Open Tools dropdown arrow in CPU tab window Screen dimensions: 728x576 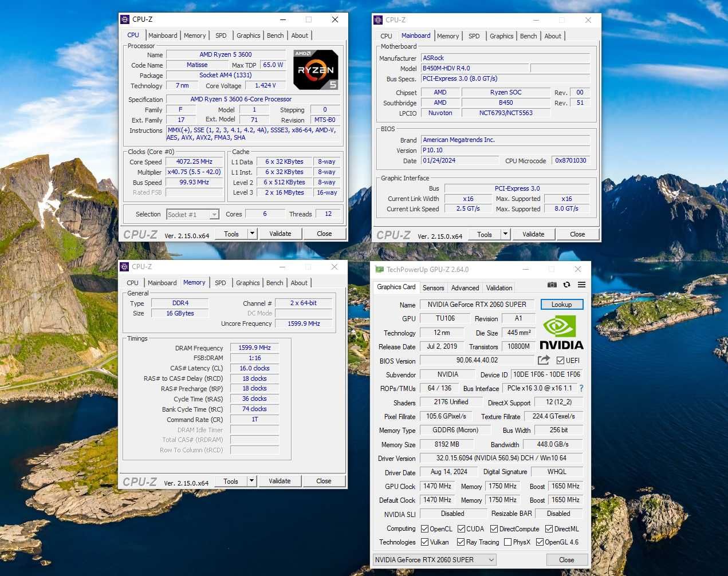(252, 234)
